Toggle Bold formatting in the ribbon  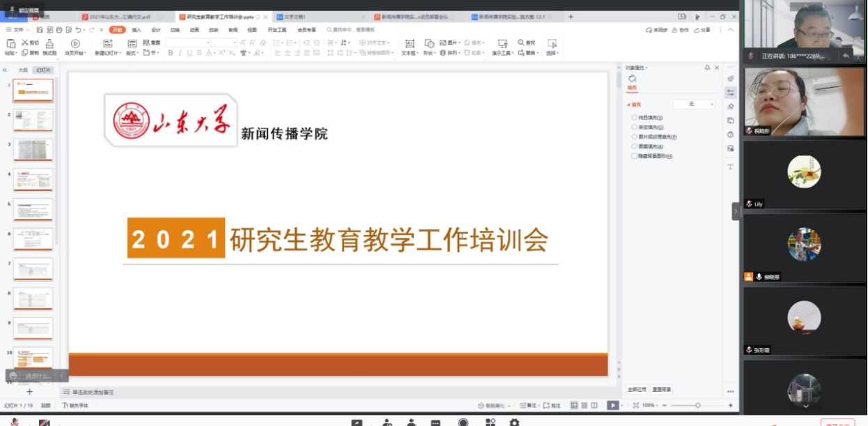(x=171, y=53)
